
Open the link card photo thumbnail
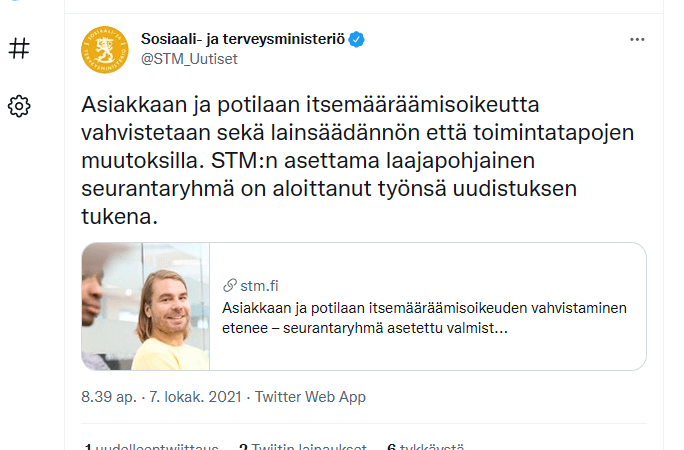(x=146, y=307)
